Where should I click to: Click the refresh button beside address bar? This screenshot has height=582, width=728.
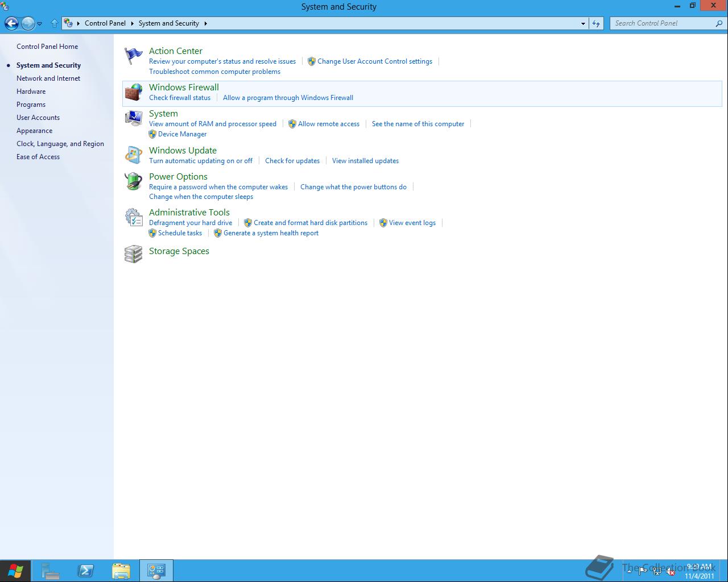(x=595, y=23)
